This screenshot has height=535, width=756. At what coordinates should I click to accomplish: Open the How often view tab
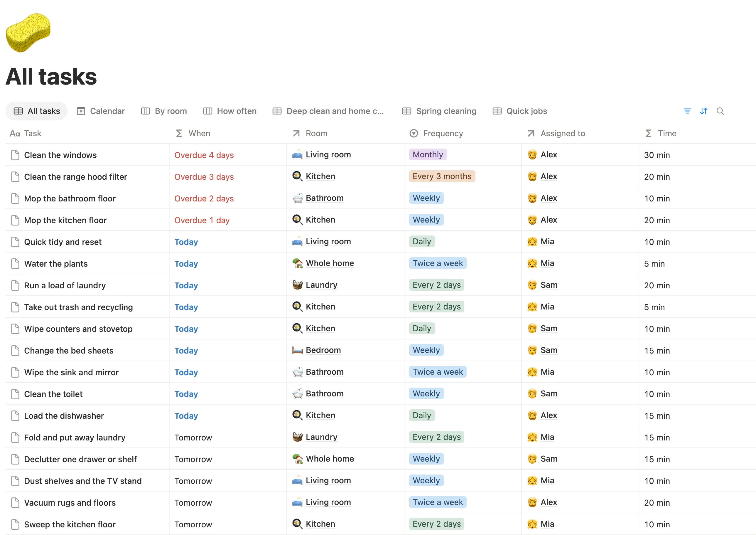(x=230, y=111)
